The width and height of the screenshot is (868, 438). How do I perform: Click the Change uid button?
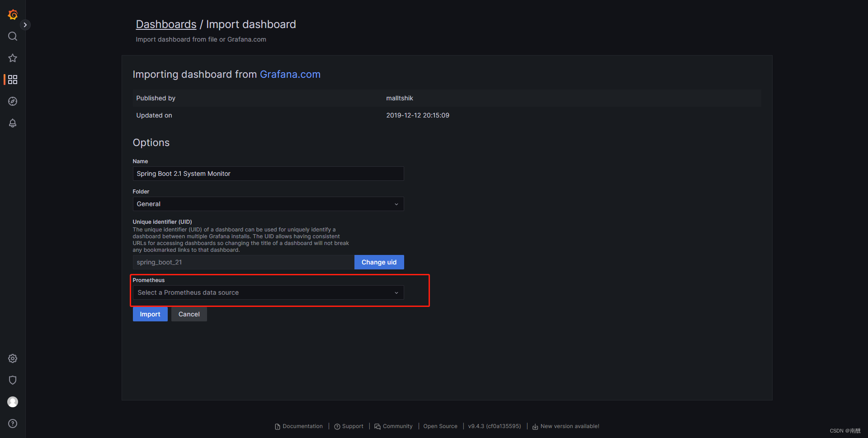[379, 262]
